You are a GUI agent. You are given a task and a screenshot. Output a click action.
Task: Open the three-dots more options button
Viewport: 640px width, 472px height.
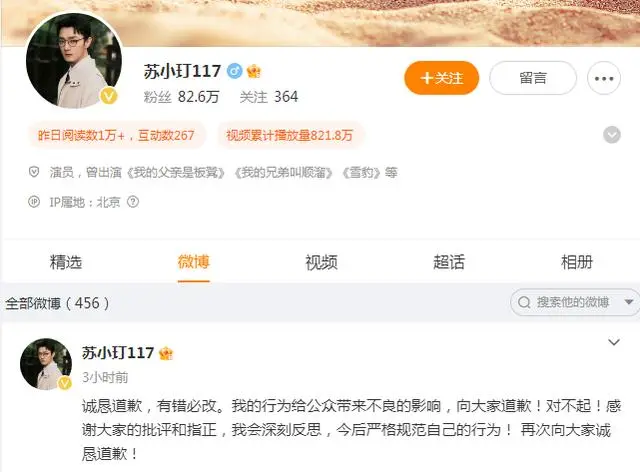[x=604, y=78]
